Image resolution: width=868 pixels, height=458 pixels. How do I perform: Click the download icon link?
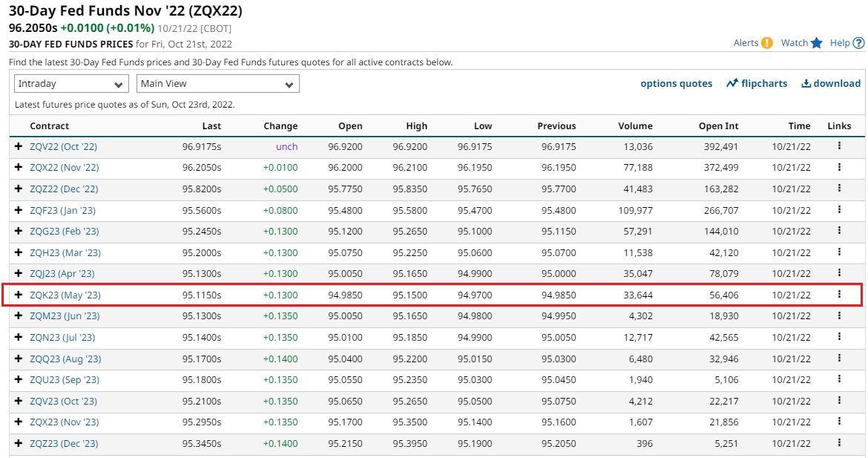click(806, 83)
